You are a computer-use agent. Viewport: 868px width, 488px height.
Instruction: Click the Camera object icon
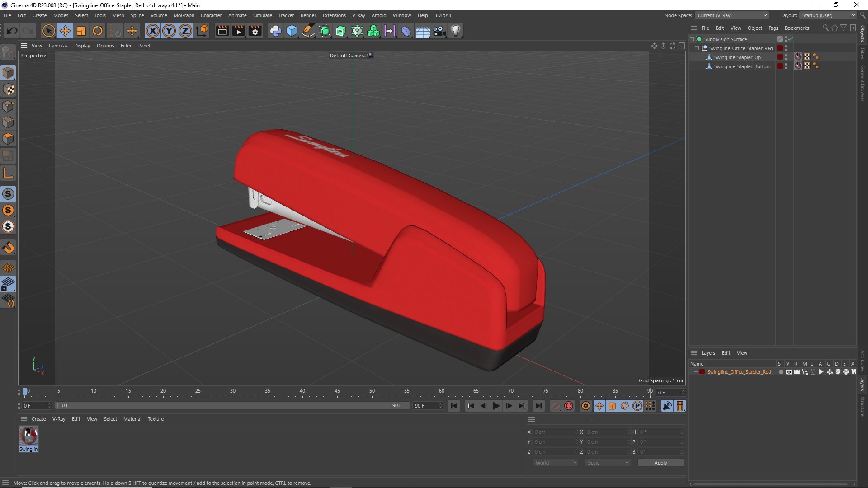439,31
